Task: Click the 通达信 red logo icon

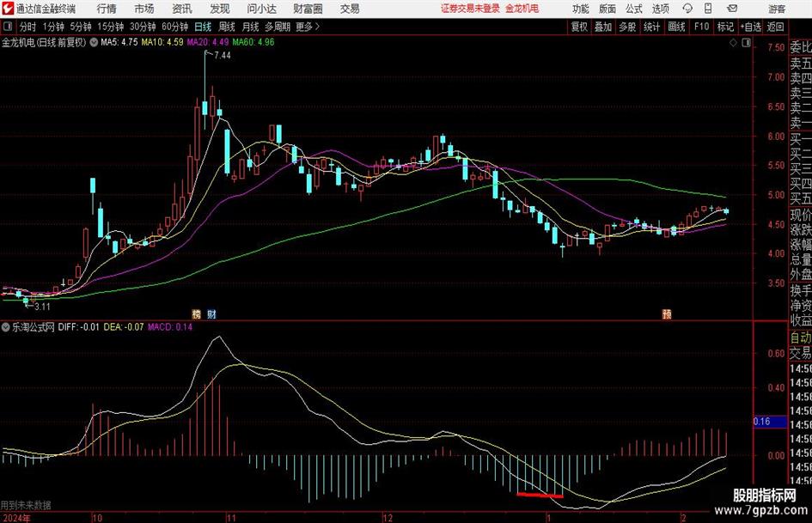Action: [x=8, y=9]
